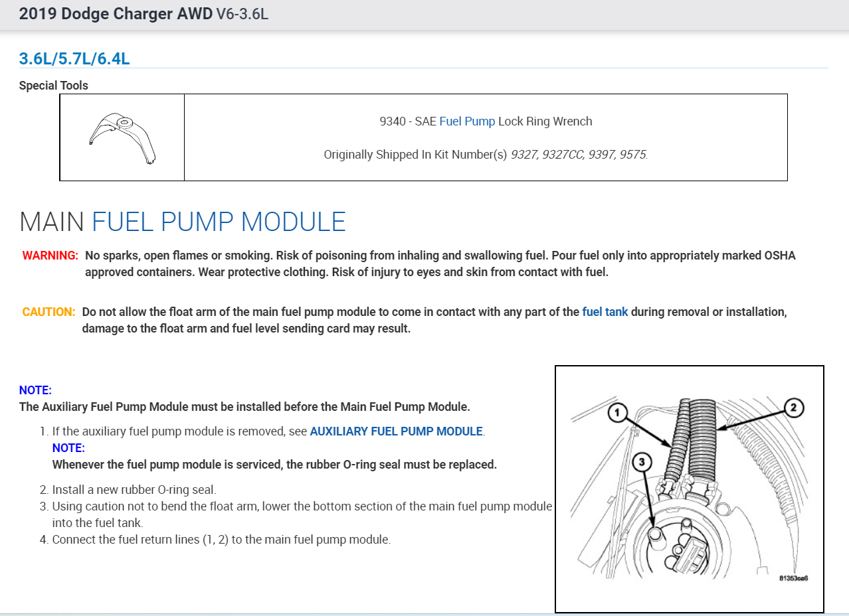
Task: Click the red WARNING: label
Action: 50,256
